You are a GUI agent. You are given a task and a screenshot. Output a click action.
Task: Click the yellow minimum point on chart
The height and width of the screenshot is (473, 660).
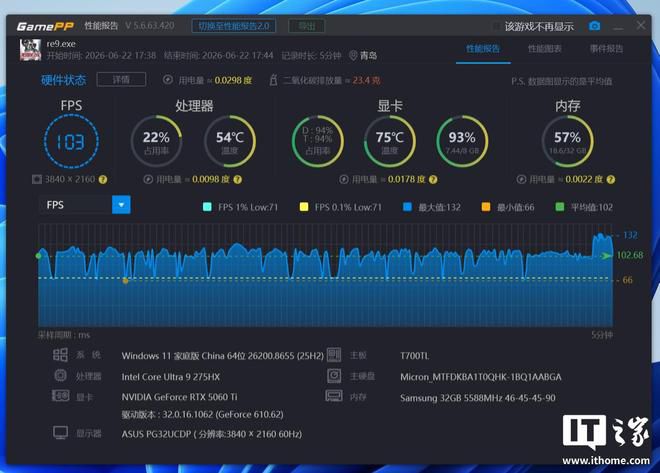pos(125,281)
